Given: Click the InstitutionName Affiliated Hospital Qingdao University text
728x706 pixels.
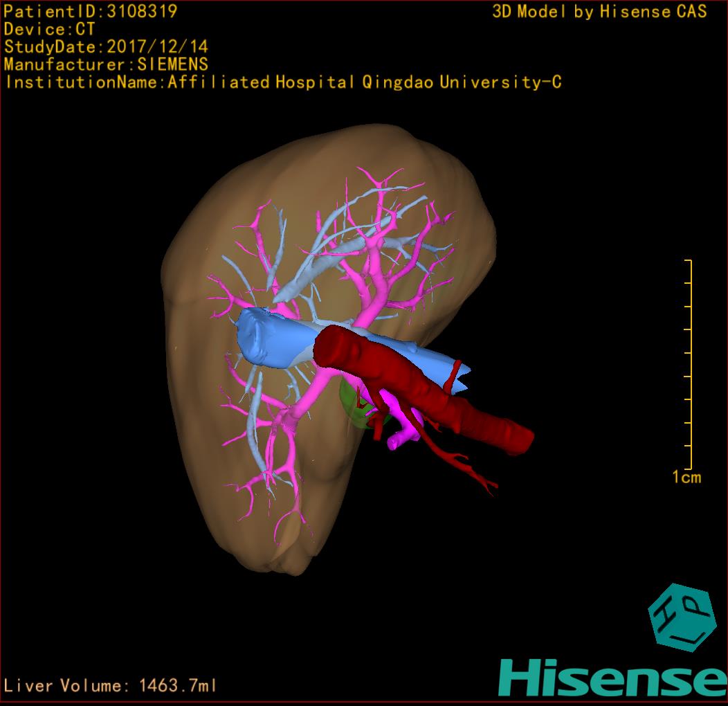Looking at the screenshot, I should 283,82.
